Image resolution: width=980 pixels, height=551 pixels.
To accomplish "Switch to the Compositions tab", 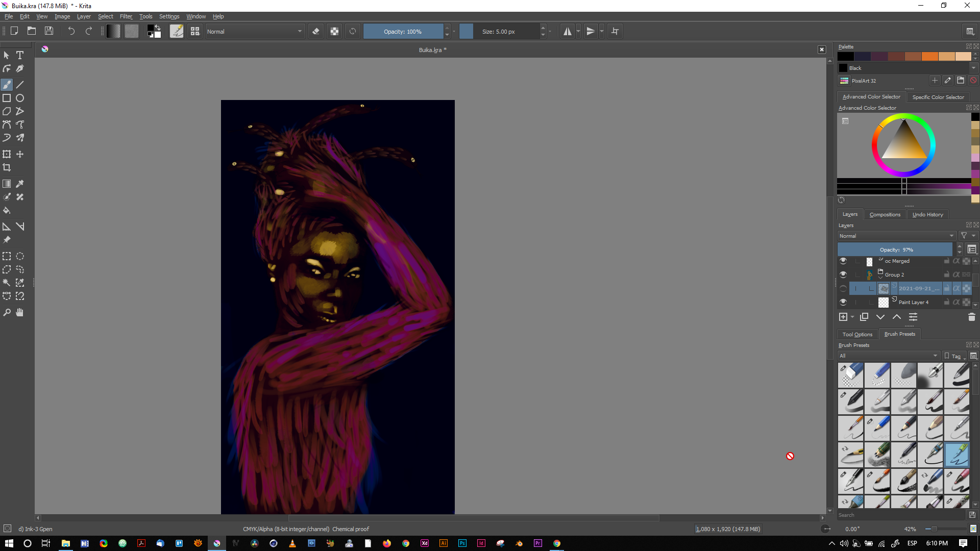I will tap(885, 214).
